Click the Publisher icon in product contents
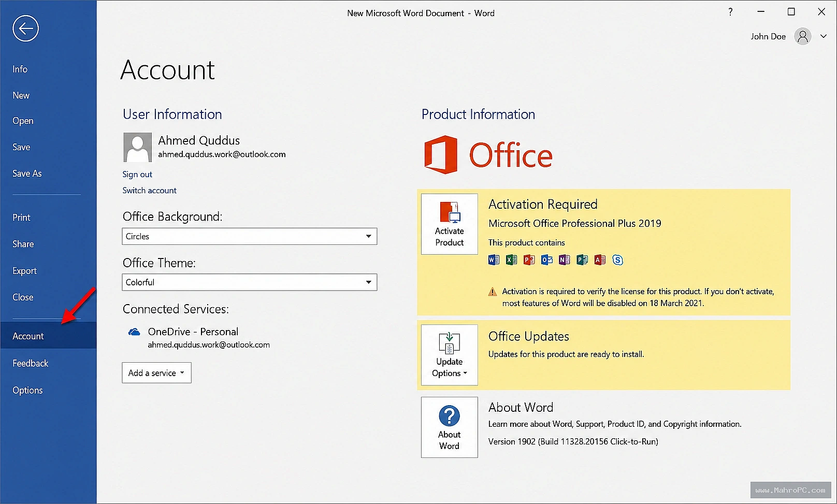This screenshot has height=504, width=837. [x=582, y=260]
